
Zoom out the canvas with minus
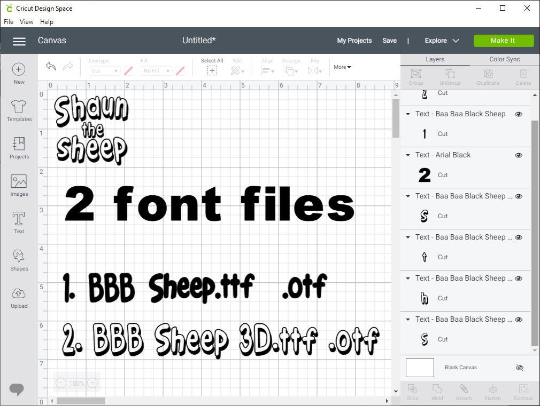(x=61, y=383)
